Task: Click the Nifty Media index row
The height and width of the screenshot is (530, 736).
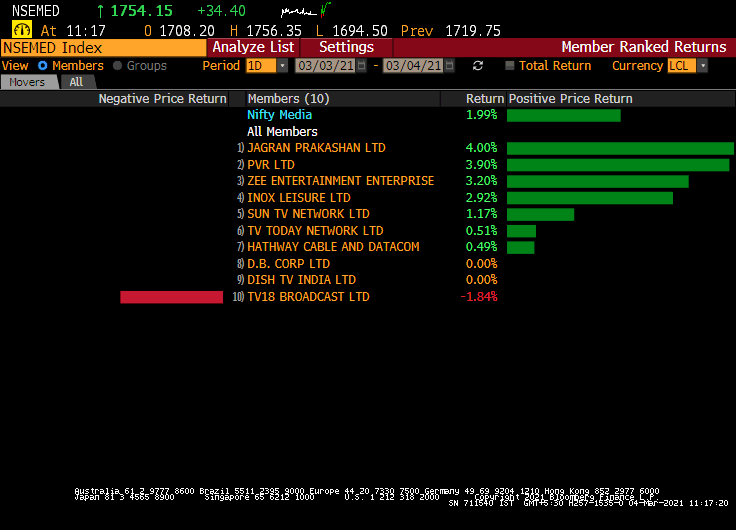Action: point(279,115)
